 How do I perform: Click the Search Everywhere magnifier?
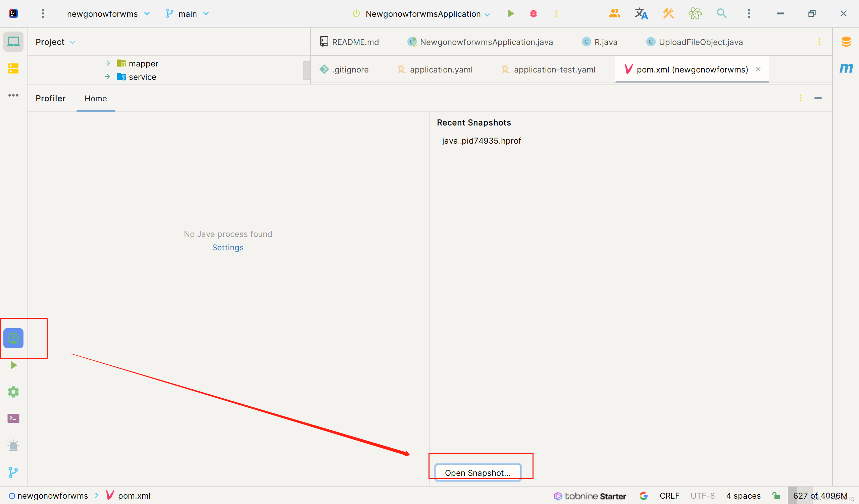pyautogui.click(x=722, y=14)
